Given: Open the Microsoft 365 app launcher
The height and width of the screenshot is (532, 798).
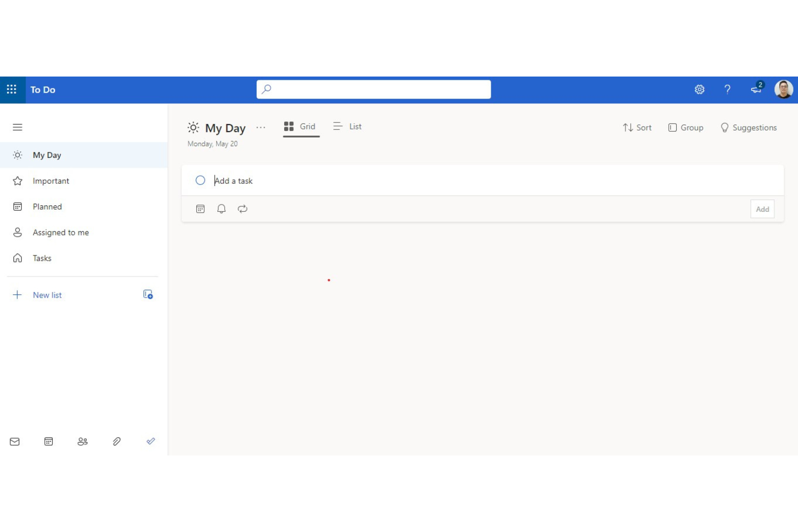Looking at the screenshot, I should click(12, 89).
